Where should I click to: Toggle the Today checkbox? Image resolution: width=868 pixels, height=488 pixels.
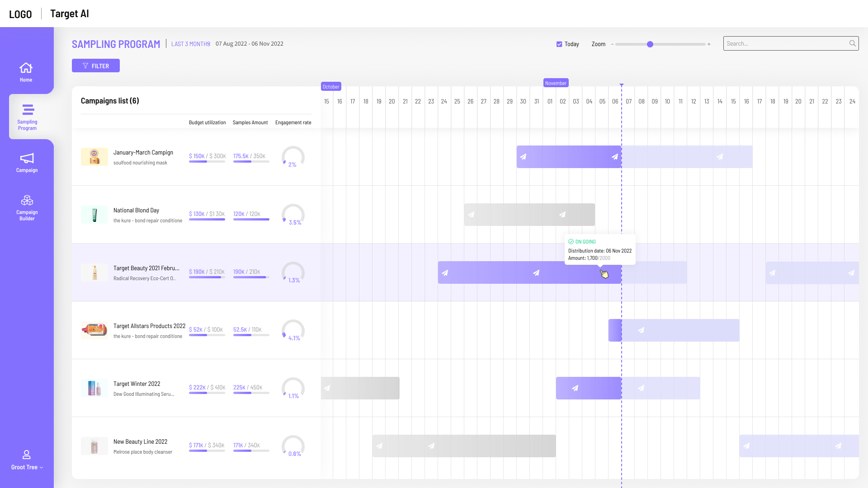pos(559,44)
